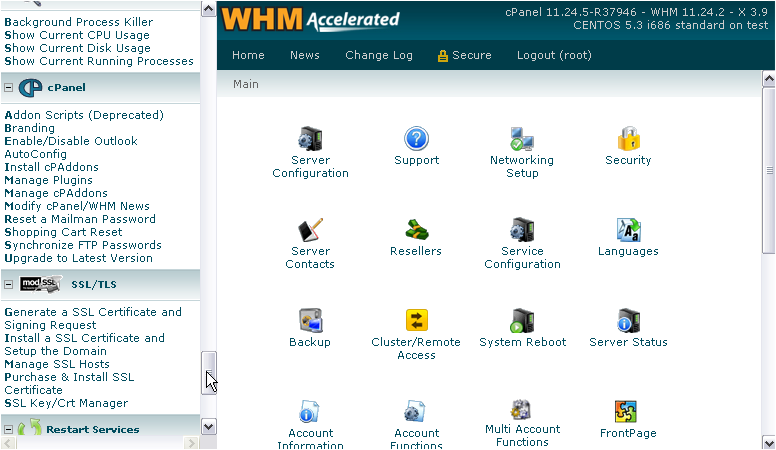This screenshot has width=776, height=450.
Task: Click Manage SSL Hosts link
Action: click(x=57, y=364)
